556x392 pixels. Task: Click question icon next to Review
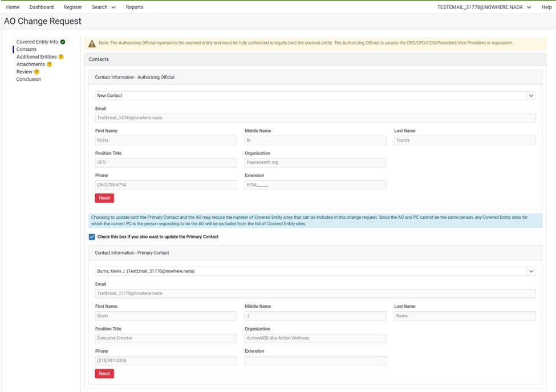tap(36, 72)
